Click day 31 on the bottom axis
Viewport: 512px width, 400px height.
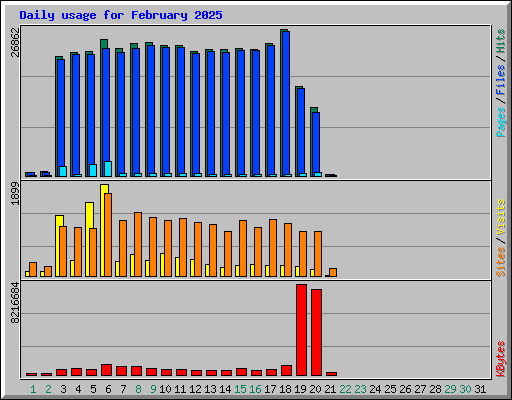pos(480,389)
